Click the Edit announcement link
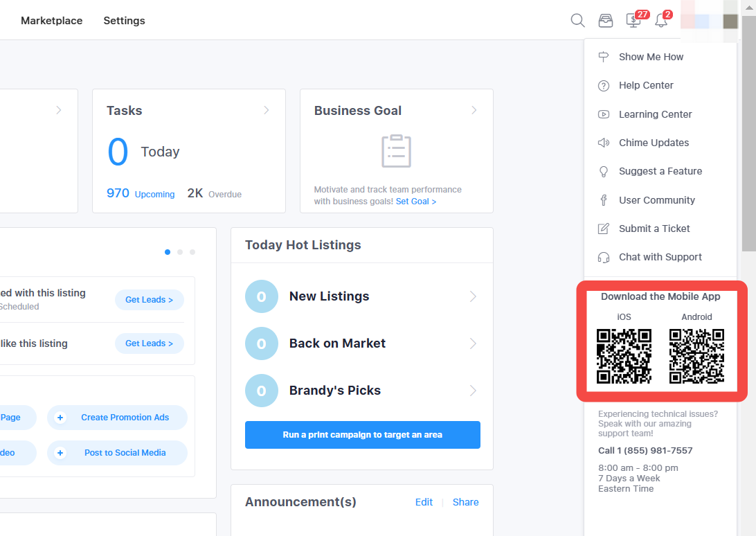The image size is (756, 536). [424, 502]
